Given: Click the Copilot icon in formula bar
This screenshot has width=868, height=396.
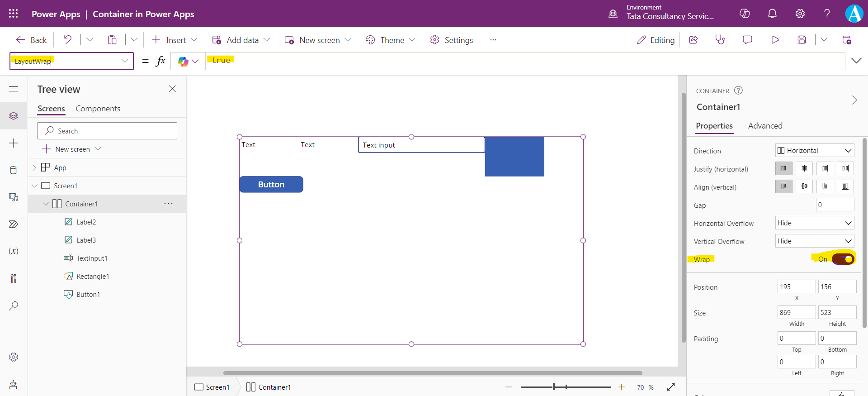Looking at the screenshot, I should [183, 62].
